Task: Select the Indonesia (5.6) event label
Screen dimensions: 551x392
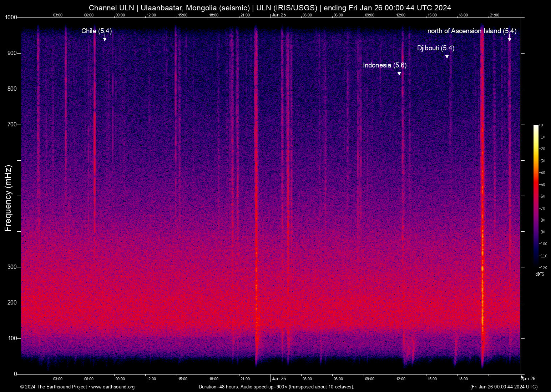Action: coord(385,65)
